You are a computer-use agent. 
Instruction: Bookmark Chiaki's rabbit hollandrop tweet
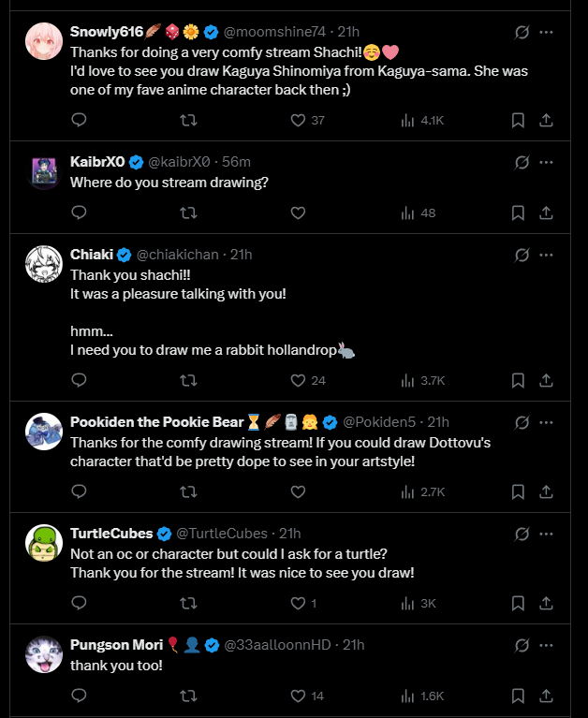518,380
